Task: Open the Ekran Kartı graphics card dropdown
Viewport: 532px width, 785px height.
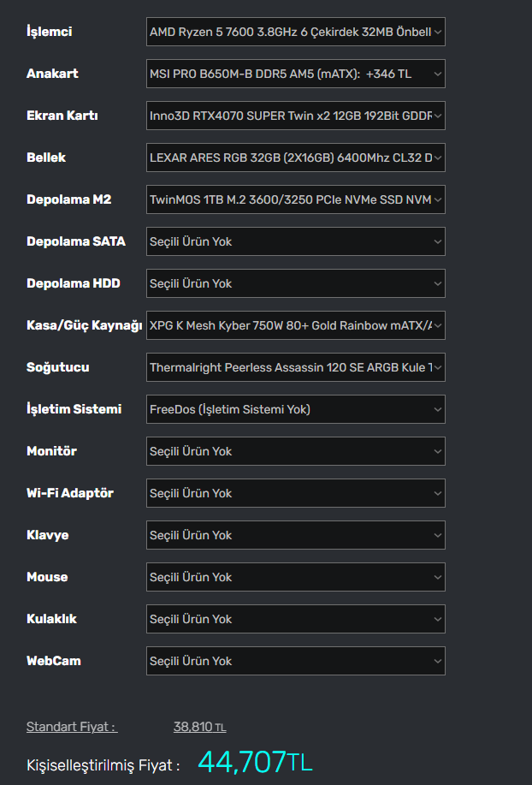Action: [x=295, y=116]
